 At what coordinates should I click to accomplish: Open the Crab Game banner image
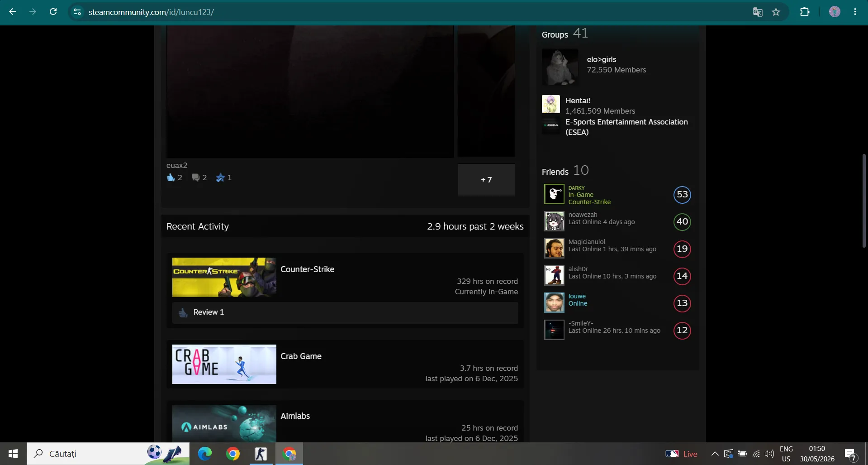[224, 364]
